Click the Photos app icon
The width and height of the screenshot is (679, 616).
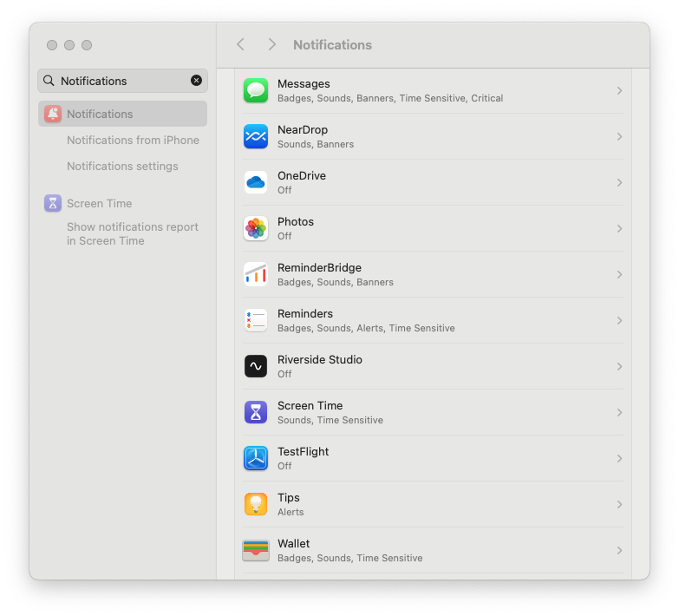click(256, 228)
